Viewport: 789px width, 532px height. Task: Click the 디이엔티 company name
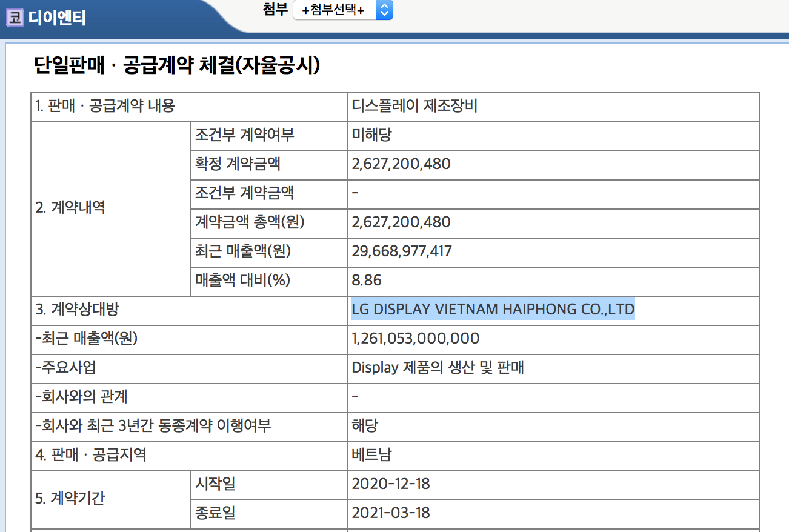pyautogui.click(x=57, y=18)
